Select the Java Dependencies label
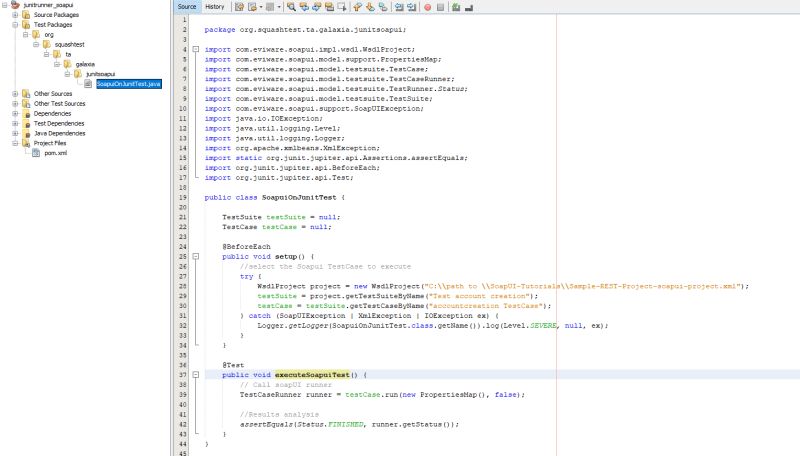This screenshot has height=456, width=800. tap(59, 133)
